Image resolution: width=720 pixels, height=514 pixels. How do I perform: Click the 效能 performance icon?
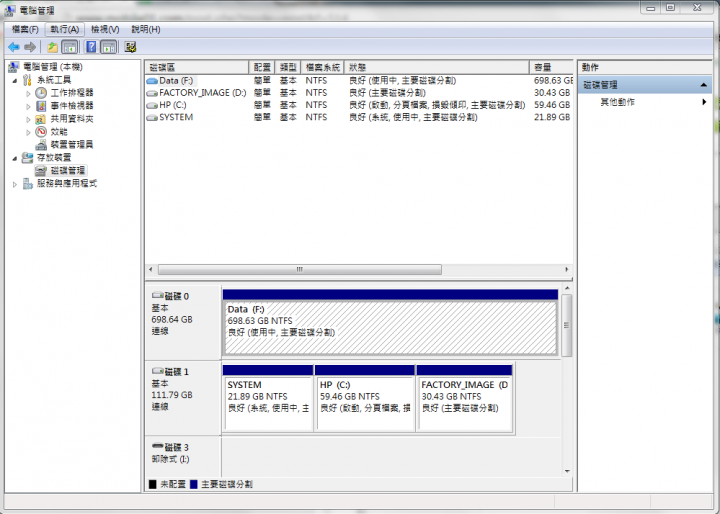click(x=41, y=132)
